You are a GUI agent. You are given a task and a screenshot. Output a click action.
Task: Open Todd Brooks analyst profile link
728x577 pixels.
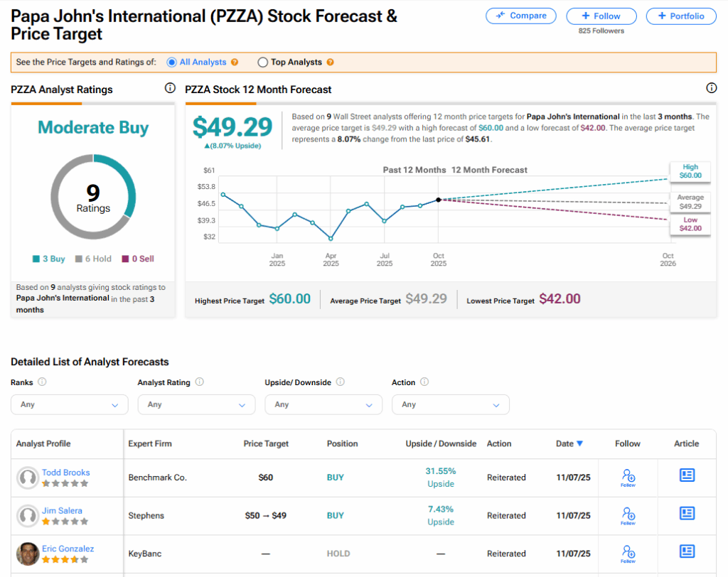(65, 473)
